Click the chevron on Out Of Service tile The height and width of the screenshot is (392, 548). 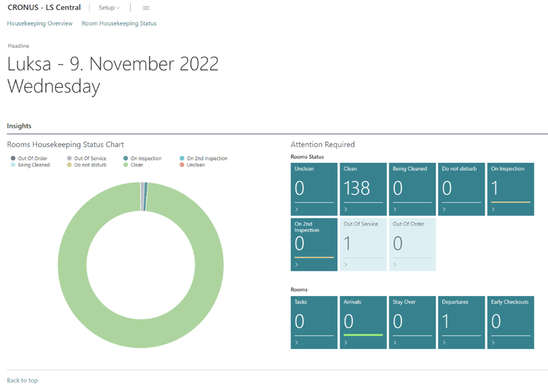[346, 265]
